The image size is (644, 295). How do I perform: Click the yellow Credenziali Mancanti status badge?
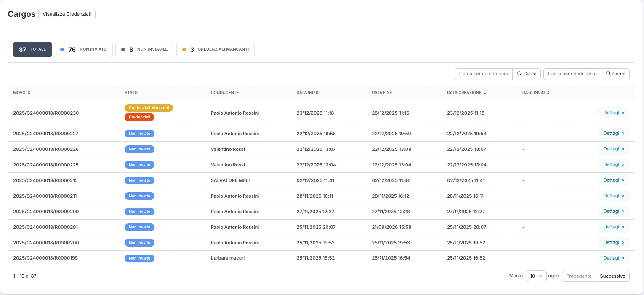(149, 108)
